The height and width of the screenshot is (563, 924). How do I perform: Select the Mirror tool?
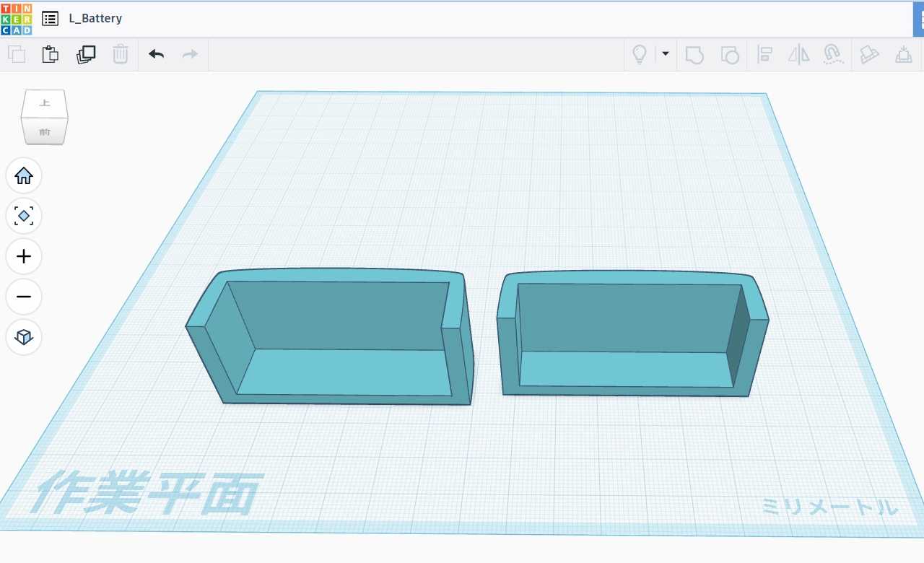coord(799,55)
